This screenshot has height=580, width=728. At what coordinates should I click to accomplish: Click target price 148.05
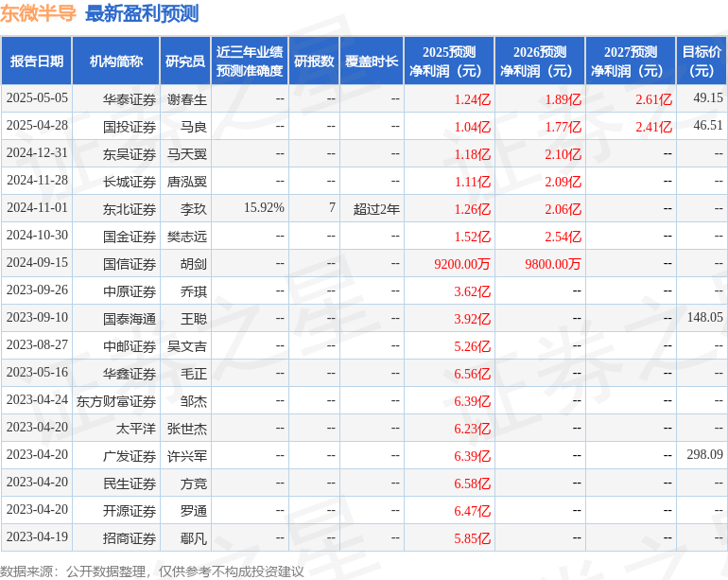pos(704,317)
